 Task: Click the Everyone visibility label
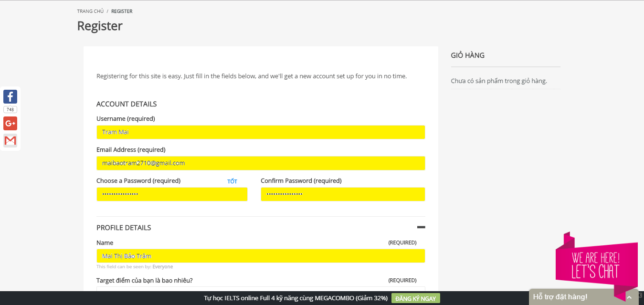pyautogui.click(x=163, y=267)
